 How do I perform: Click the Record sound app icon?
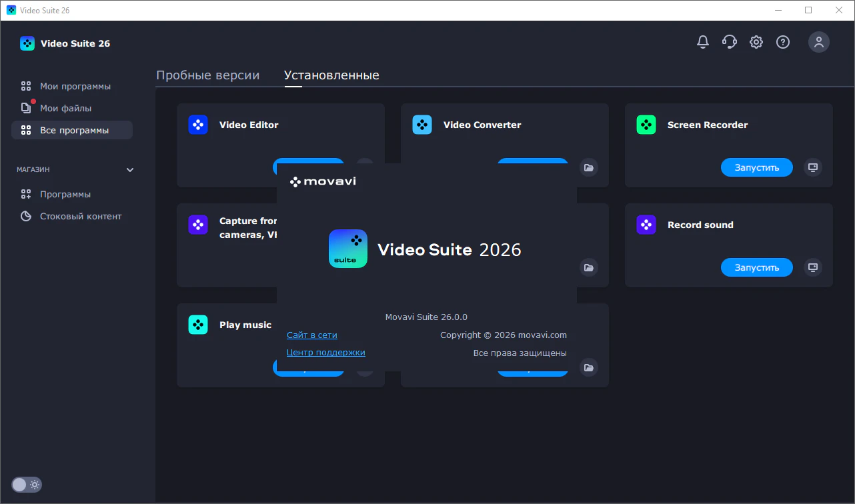(x=646, y=225)
